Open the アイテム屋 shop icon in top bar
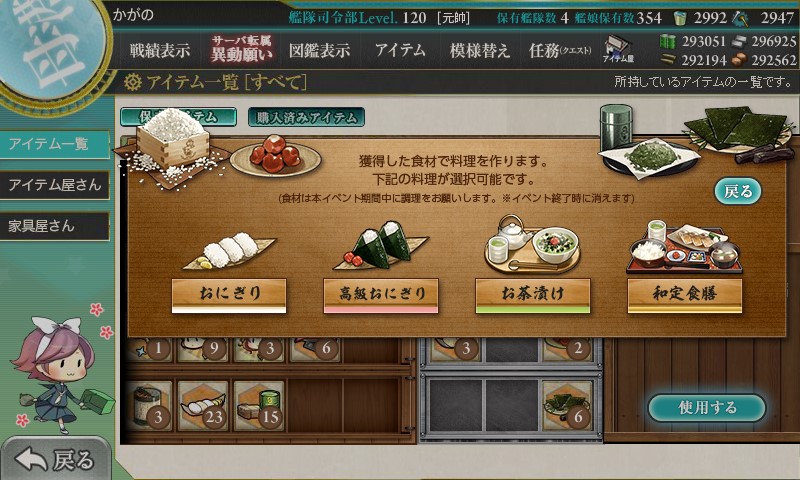The height and width of the screenshot is (480, 800). (618, 49)
